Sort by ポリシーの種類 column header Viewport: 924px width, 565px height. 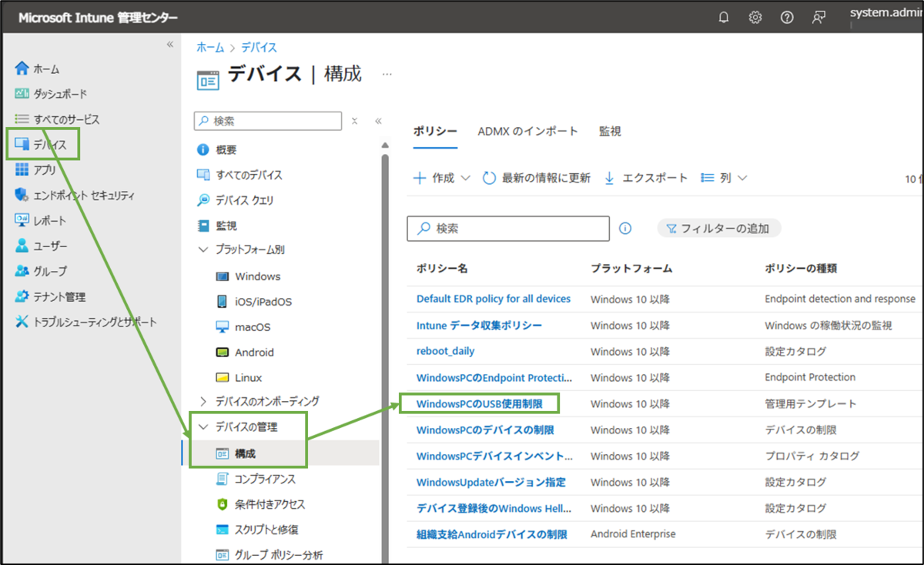[x=801, y=269]
